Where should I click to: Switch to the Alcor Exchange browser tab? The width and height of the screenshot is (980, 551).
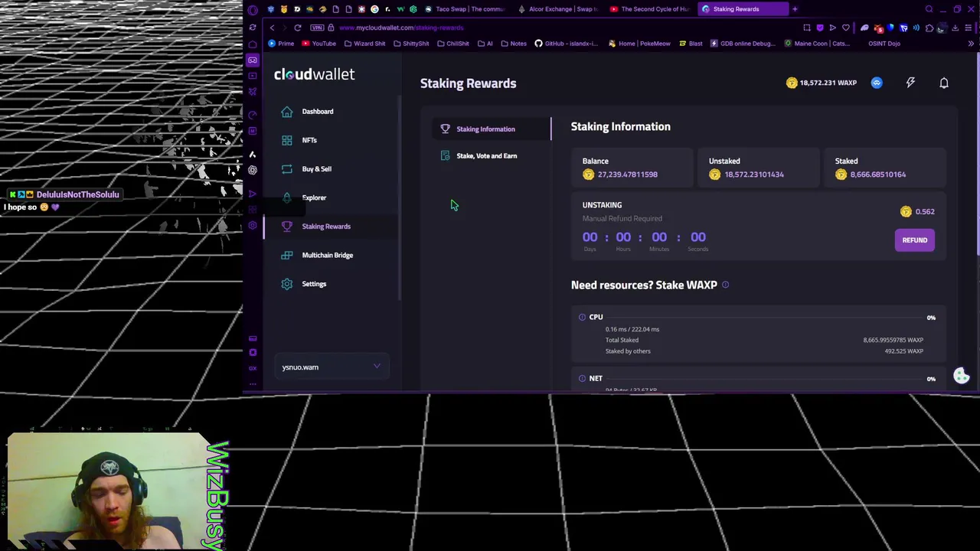click(x=557, y=9)
